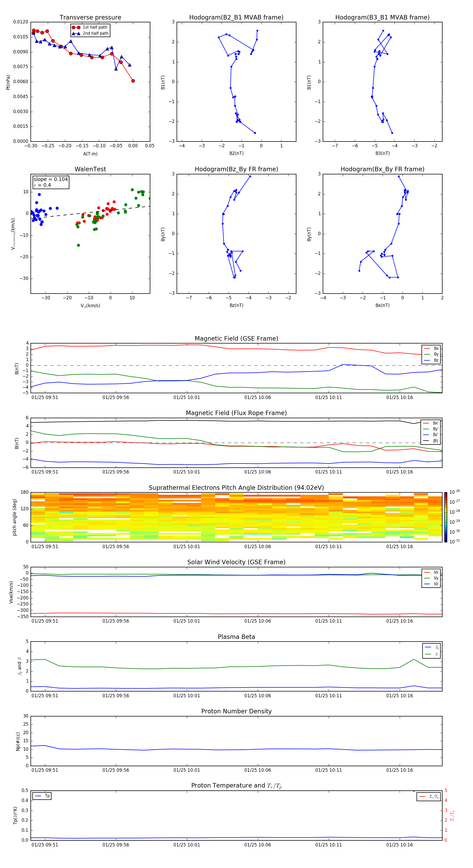Select '1st half path' legend entry

coord(90,27)
